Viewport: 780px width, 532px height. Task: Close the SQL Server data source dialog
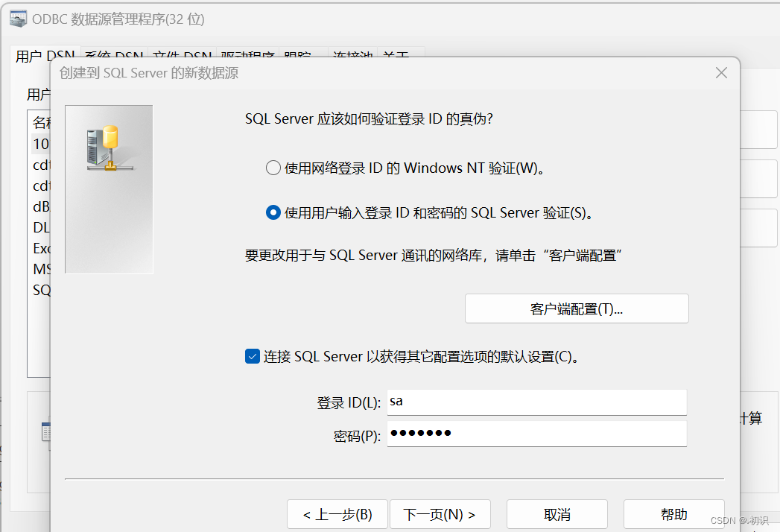(x=721, y=73)
